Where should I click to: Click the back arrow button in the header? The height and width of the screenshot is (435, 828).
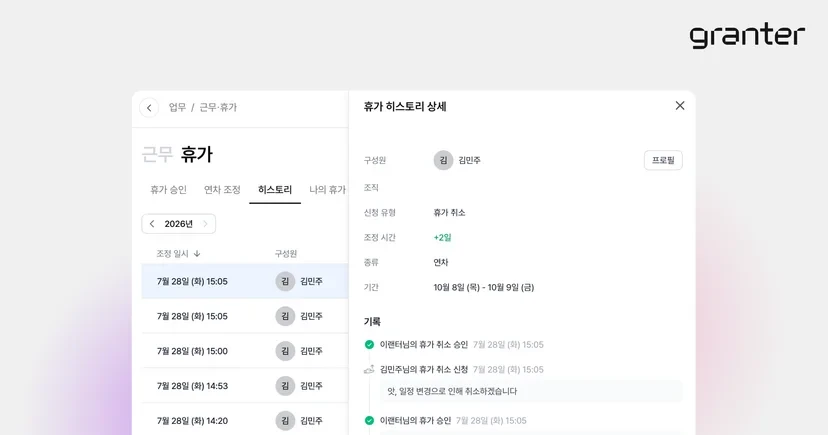tap(149, 108)
